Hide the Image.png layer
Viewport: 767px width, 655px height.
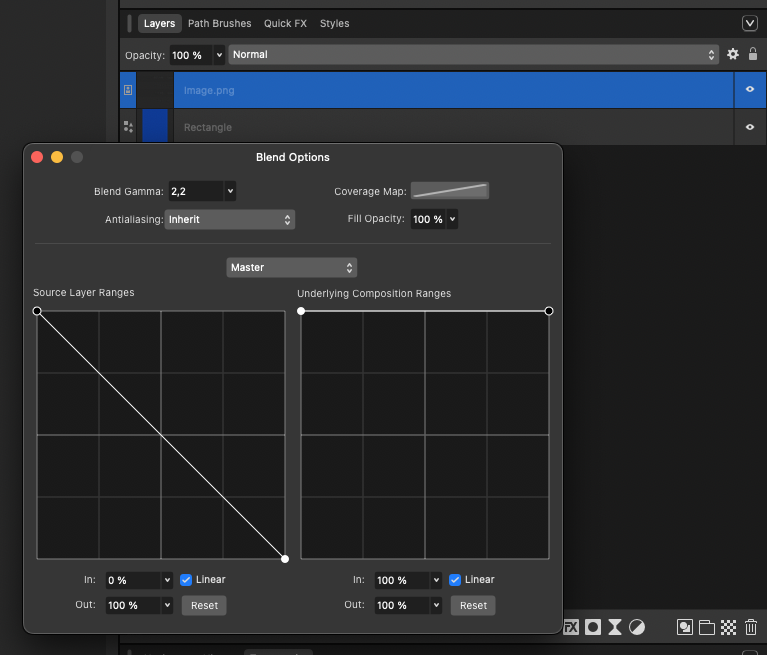[750, 90]
